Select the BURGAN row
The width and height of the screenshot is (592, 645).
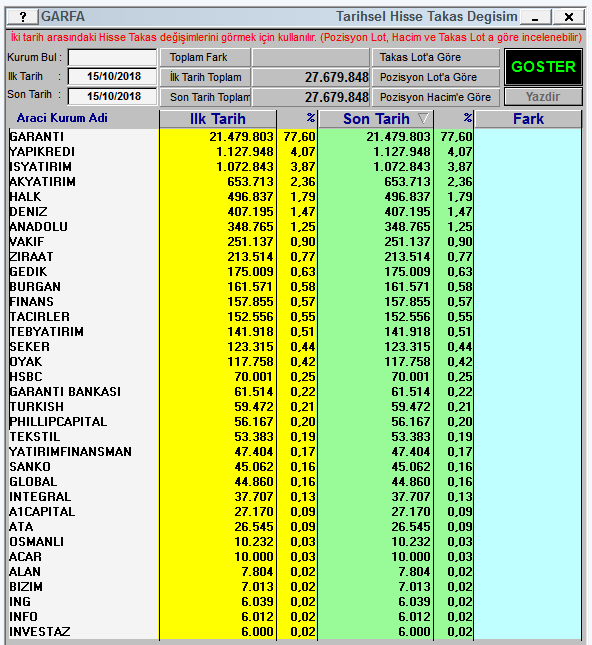coord(295,287)
